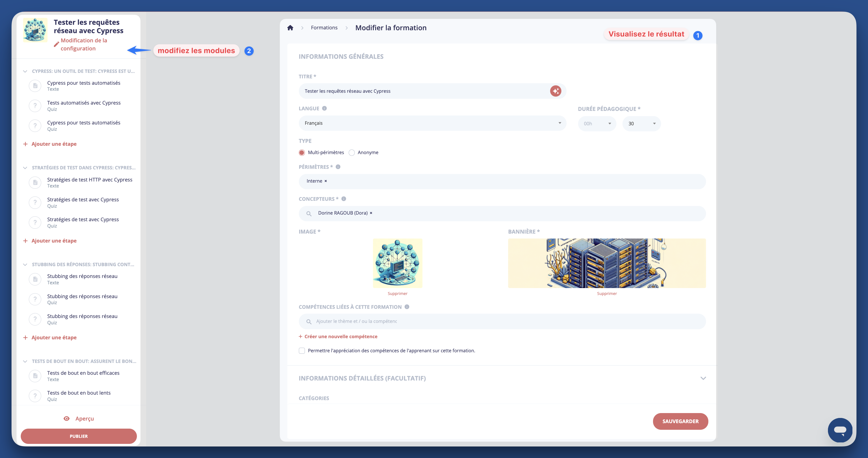
Task: Click text icon for Tests de bout en bout efficaces
Action: tap(35, 376)
